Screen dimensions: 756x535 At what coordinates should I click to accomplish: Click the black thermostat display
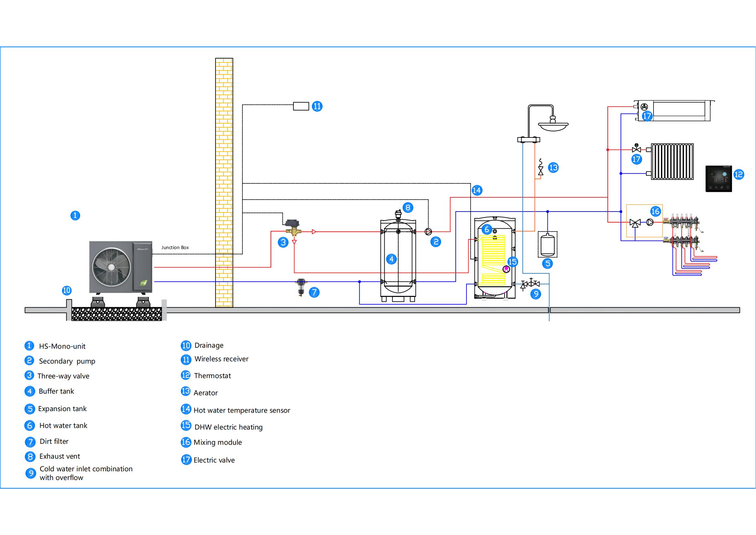[x=719, y=179]
